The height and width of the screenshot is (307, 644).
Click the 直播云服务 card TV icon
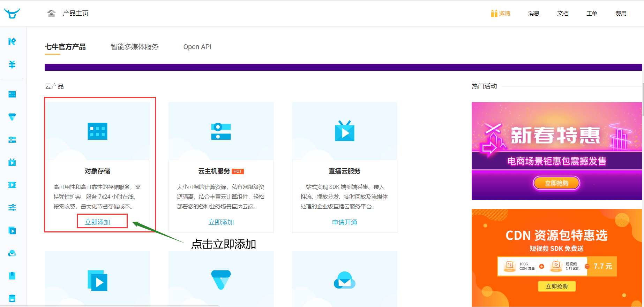tap(345, 131)
